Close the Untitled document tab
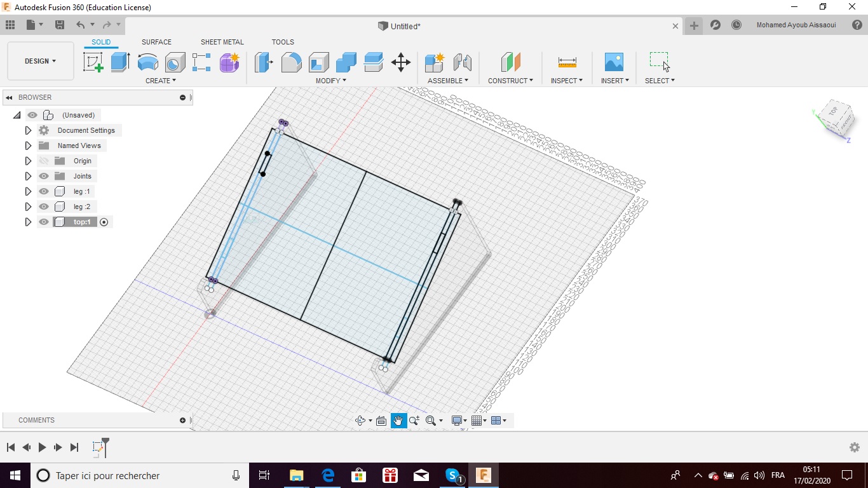The height and width of the screenshot is (488, 868). click(x=675, y=26)
